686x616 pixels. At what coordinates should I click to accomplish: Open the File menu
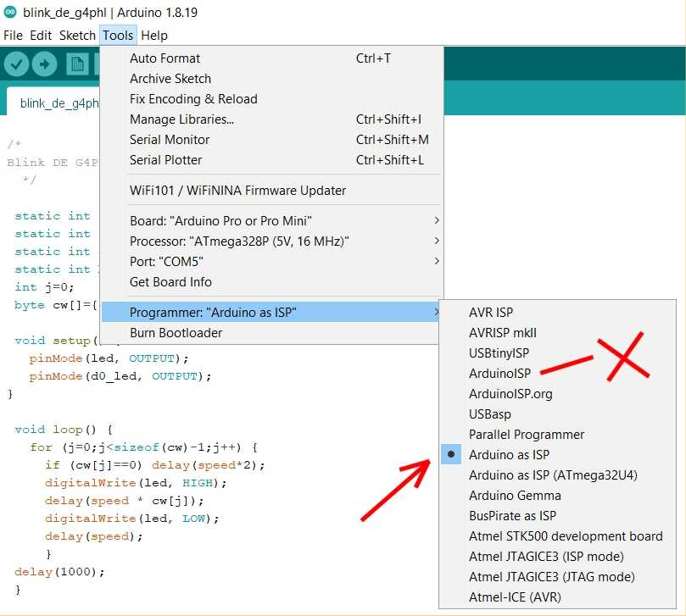[x=13, y=36]
